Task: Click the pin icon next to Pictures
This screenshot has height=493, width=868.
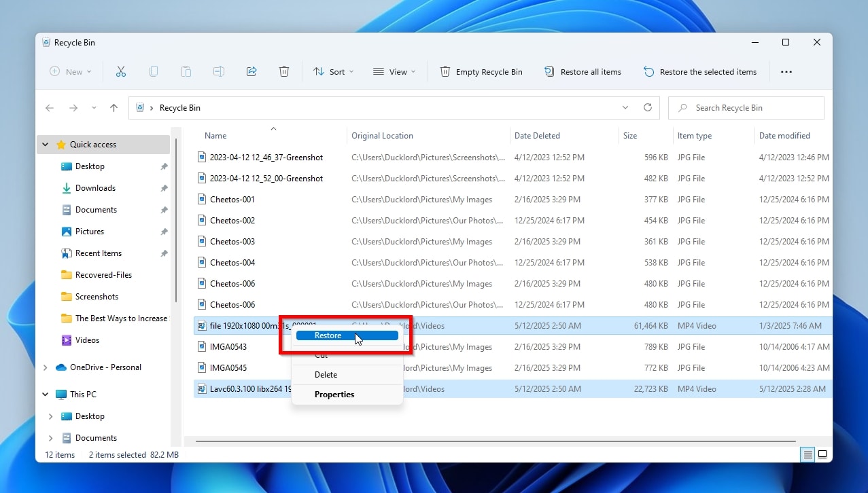Action: 164,232
